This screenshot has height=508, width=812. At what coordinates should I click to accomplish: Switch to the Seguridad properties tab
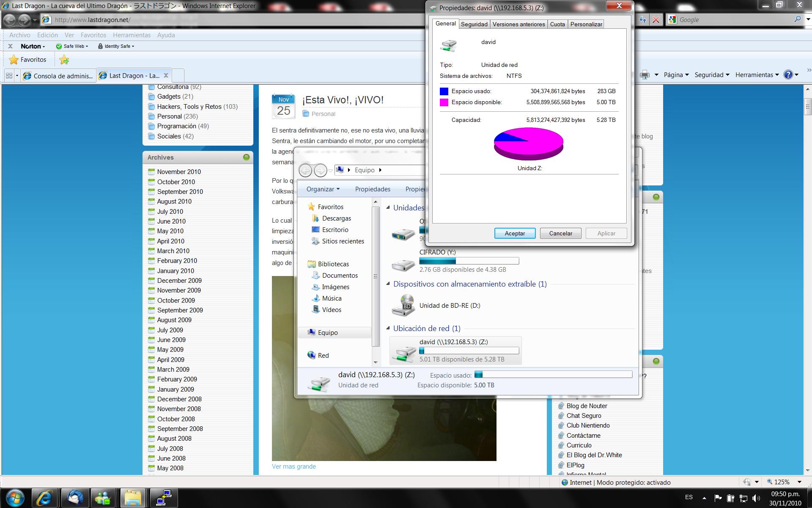click(474, 24)
